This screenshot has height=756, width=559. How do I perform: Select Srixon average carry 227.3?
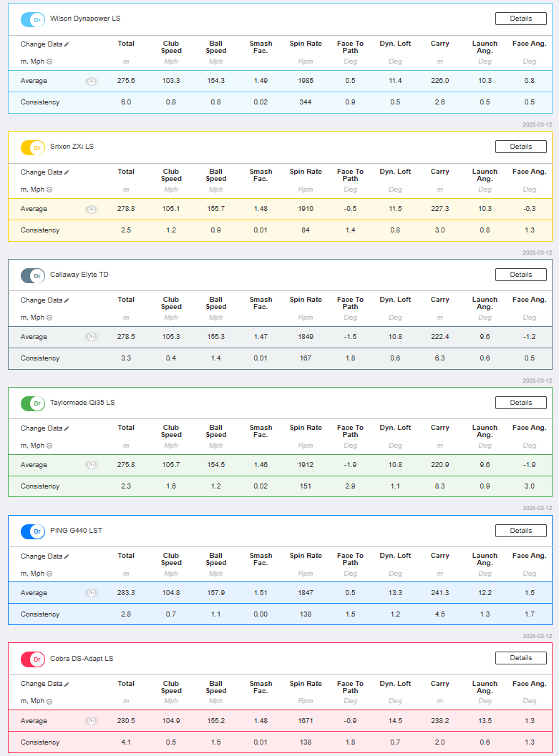[x=440, y=209]
